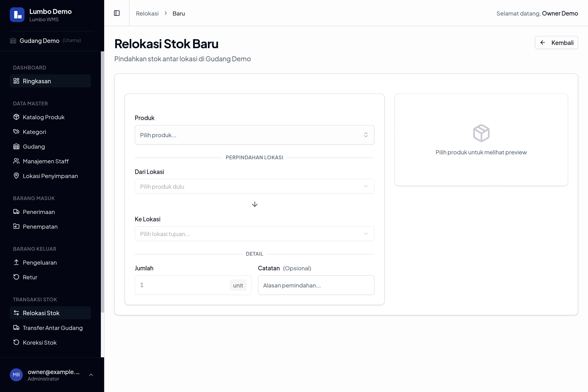Click the Pilih produk untuk melihat preview text
The height and width of the screenshot is (392, 588).
click(x=481, y=152)
